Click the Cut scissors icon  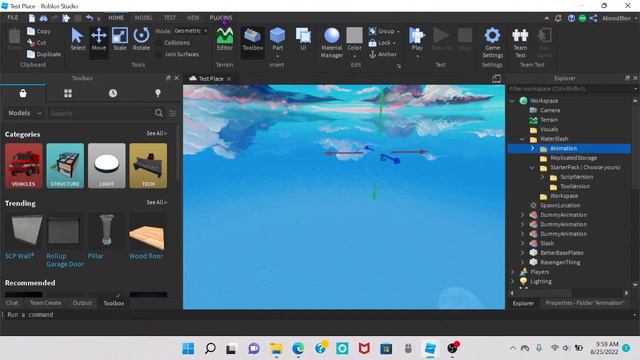coord(31,42)
